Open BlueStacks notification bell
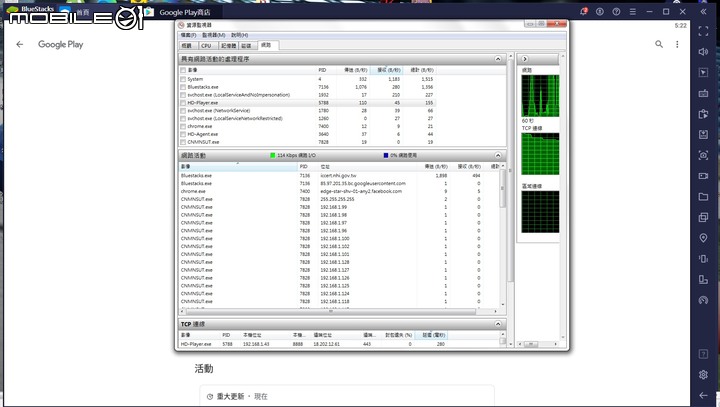This screenshot has width=720, height=407. point(584,11)
